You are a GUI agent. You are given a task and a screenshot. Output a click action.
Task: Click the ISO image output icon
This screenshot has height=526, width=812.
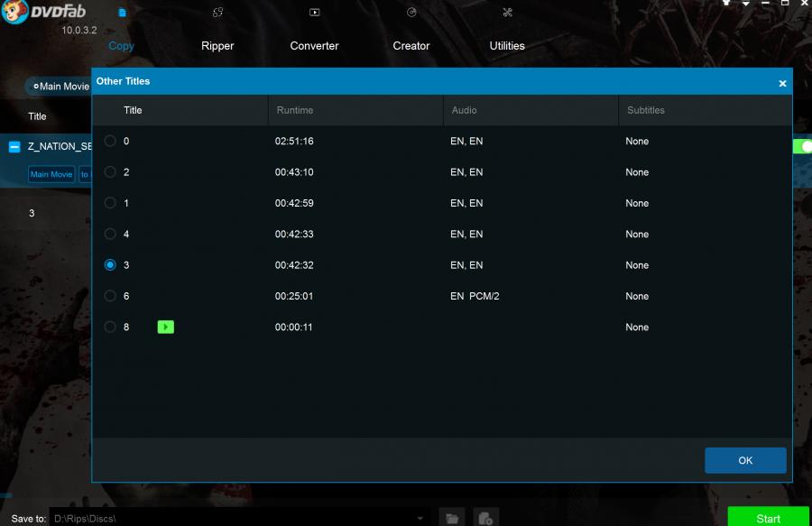click(485, 518)
